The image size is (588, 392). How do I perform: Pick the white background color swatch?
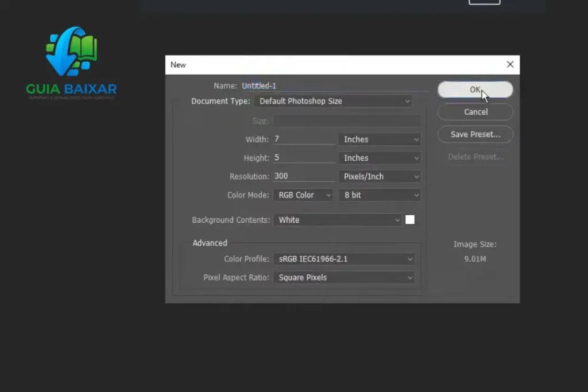tap(410, 220)
